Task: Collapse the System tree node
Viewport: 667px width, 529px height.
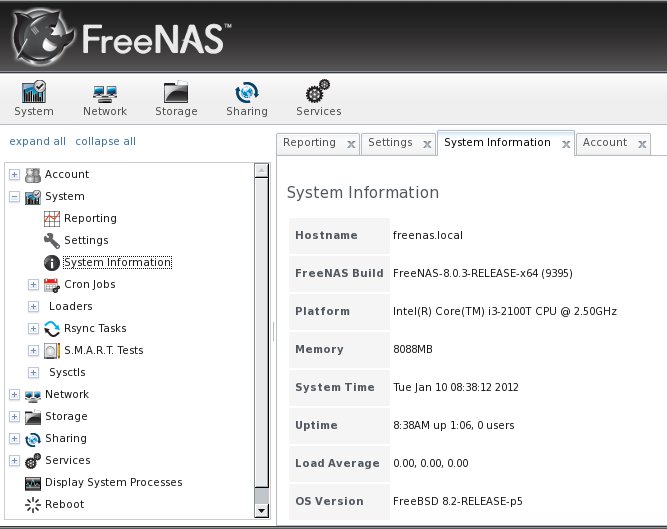Action: click(14, 197)
